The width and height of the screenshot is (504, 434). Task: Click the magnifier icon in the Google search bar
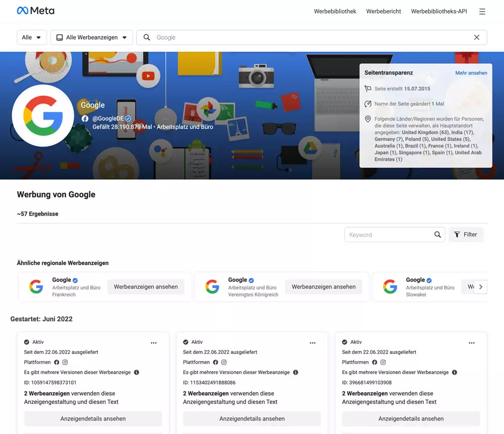click(x=147, y=37)
